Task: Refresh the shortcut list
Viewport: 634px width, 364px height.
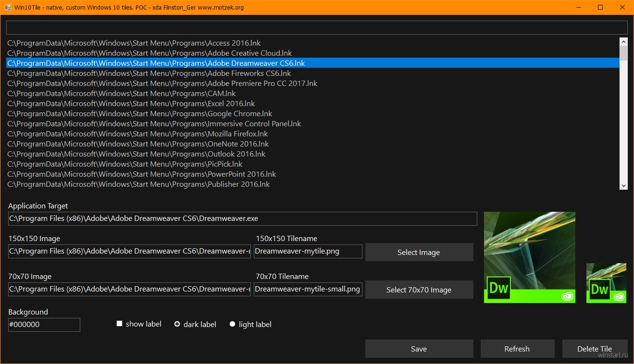Action: tap(517, 349)
